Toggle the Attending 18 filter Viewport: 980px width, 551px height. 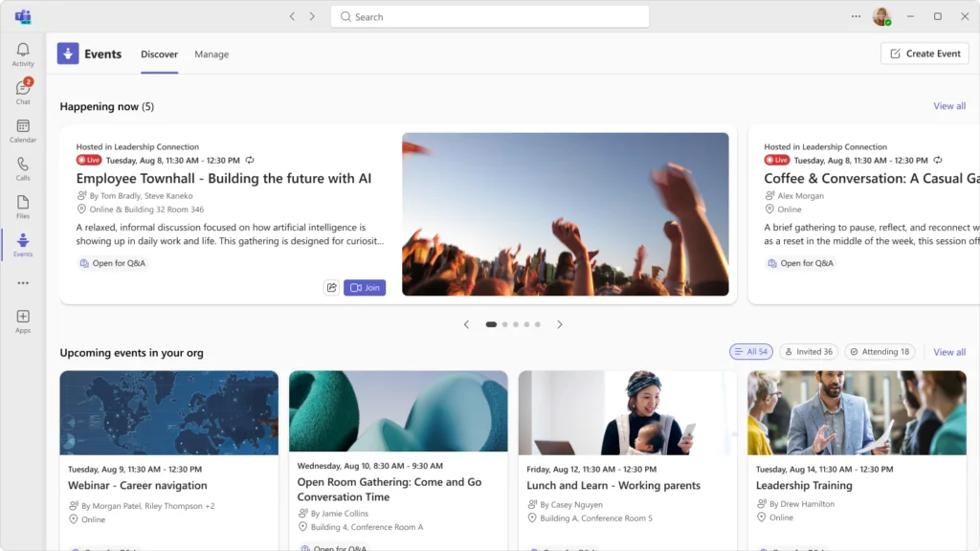click(x=879, y=352)
